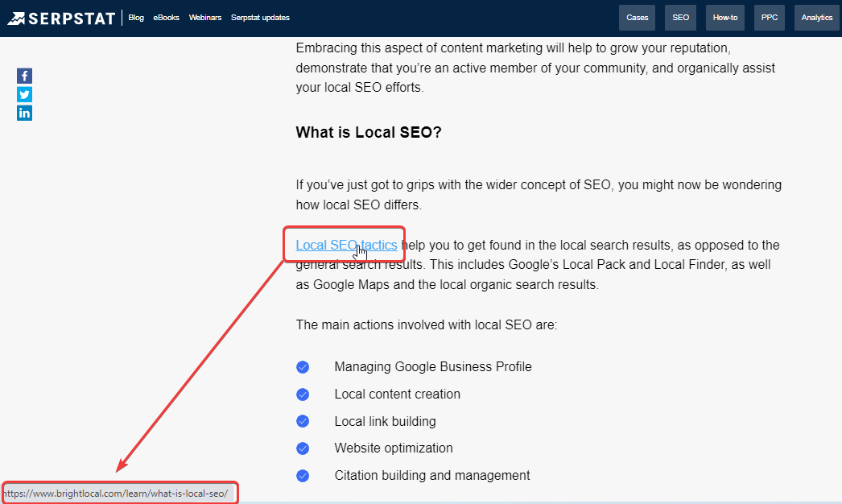Select the How-to category button
This screenshot has height=504, width=842.
725,18
